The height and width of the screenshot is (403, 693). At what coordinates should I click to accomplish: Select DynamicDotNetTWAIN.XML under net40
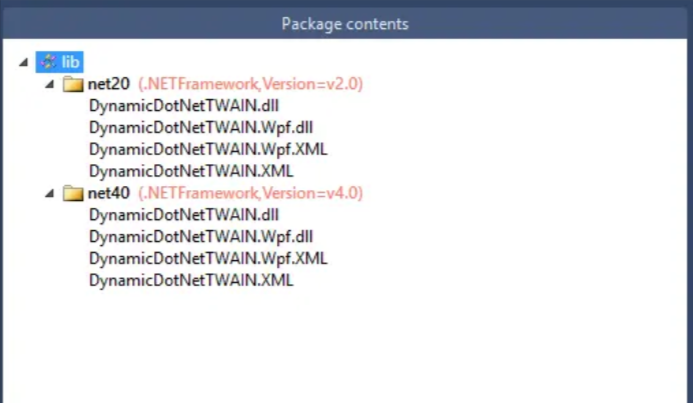190,280
